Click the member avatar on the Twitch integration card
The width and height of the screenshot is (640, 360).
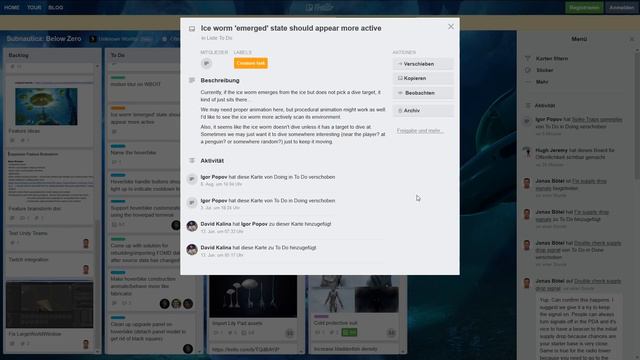[86, 269]
